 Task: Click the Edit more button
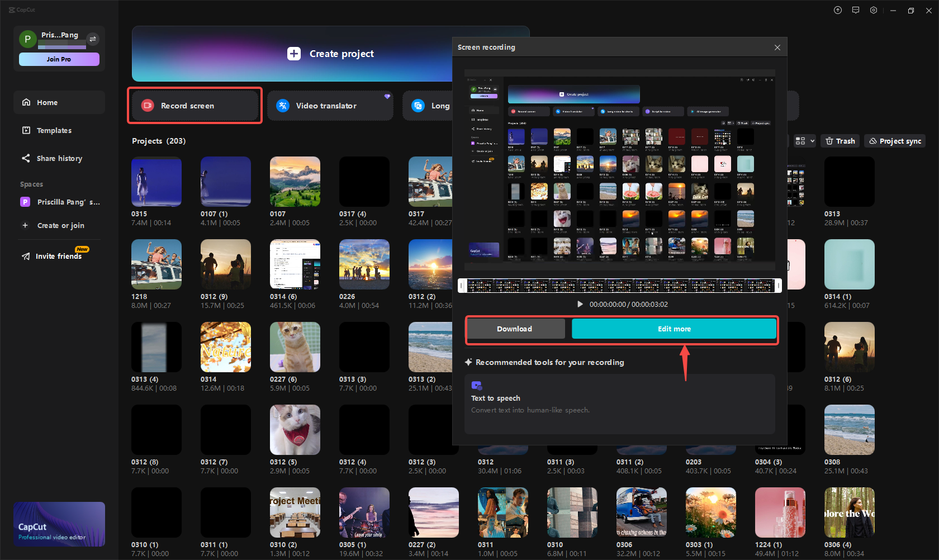coord(674,329)
